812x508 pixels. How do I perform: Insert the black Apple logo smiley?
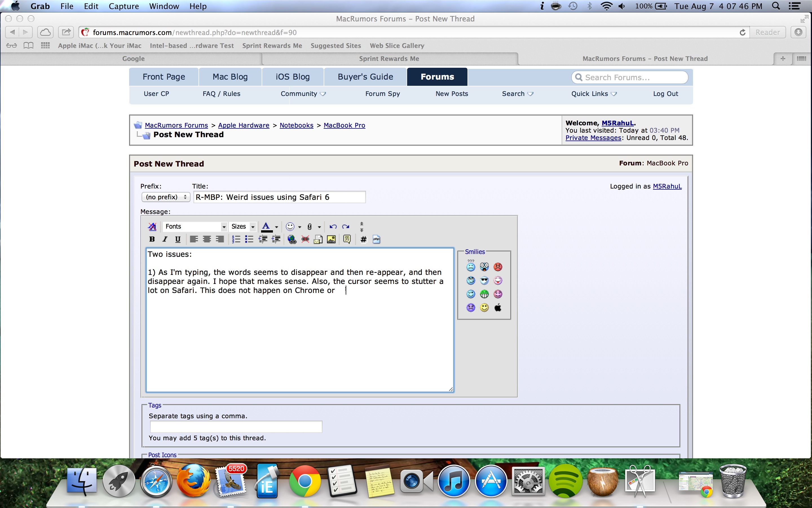coord(498,307)
